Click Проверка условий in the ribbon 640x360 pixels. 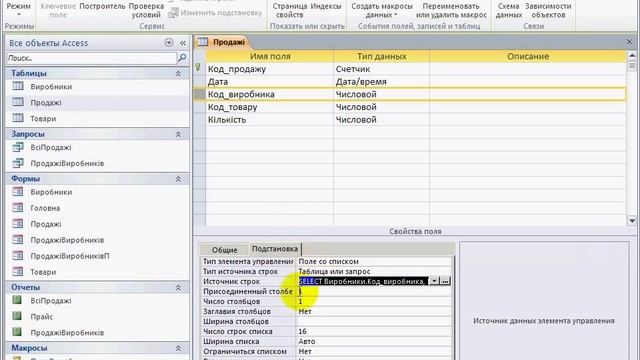pyautogui.click(x=146, y=11)
